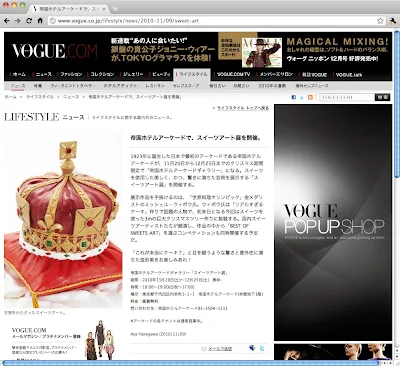The height and width of the screenshot is (366, 400).
Task: Click the browser forward arrow
Action: pyautogui.click(x=18, y=21)
